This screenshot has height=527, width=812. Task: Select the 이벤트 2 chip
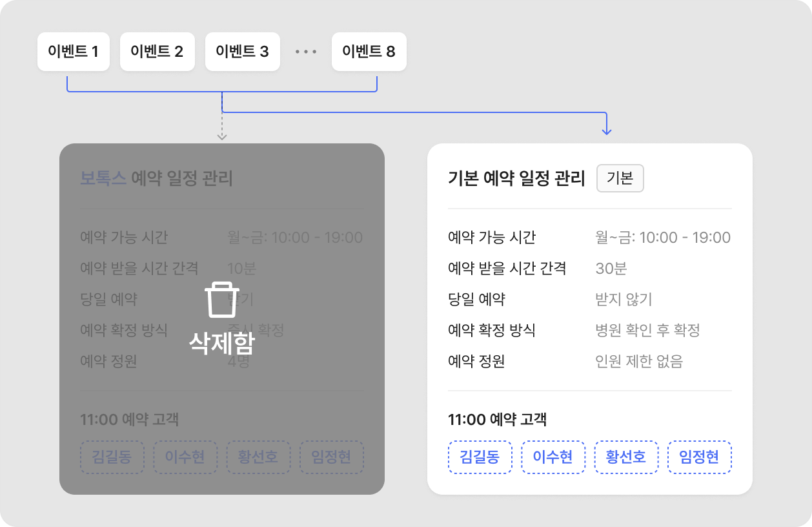pyautogui.click(x=157, y=52)
